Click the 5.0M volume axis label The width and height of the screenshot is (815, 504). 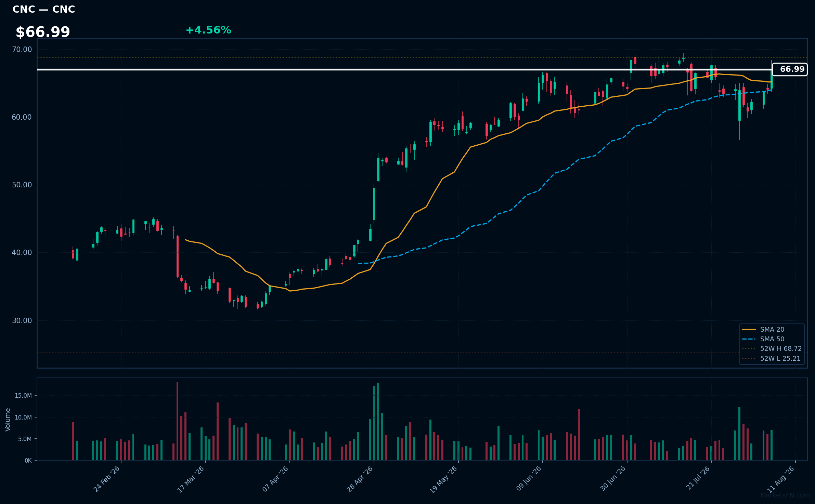(x=25, y=439)
